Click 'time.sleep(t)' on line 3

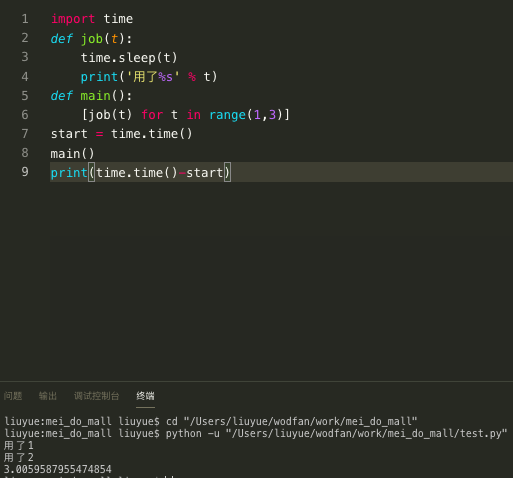click(129, 58)
